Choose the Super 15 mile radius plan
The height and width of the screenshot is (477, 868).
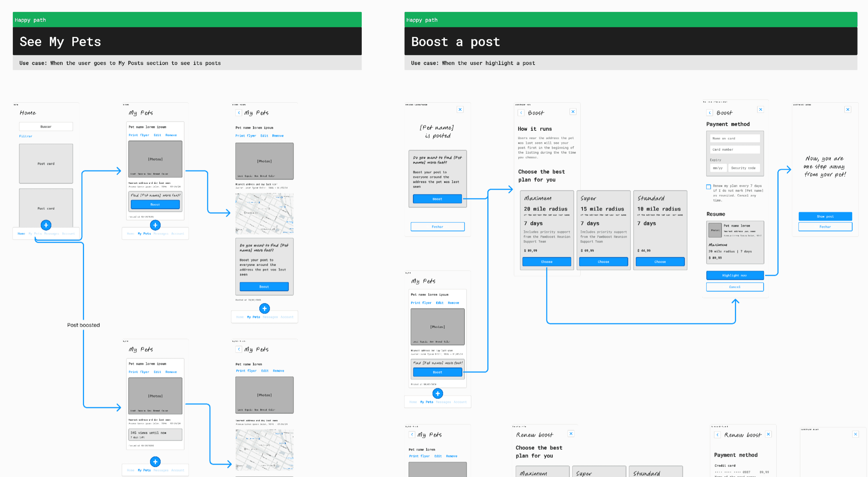[603, 262]
